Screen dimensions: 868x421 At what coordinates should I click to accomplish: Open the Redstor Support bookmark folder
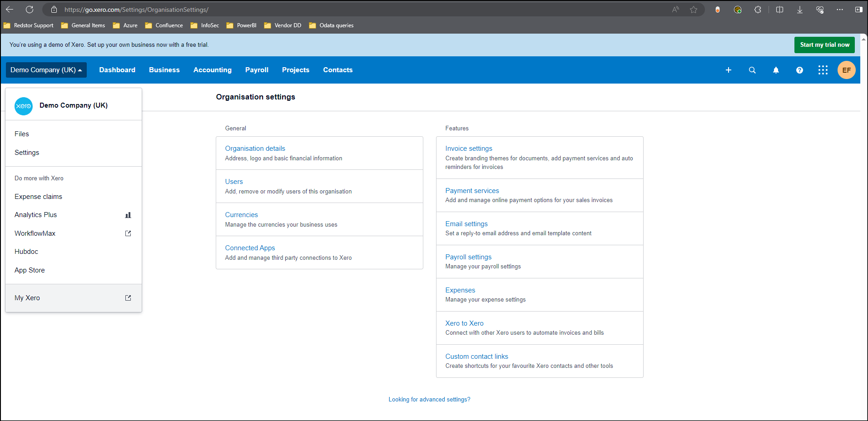(29, 25)
